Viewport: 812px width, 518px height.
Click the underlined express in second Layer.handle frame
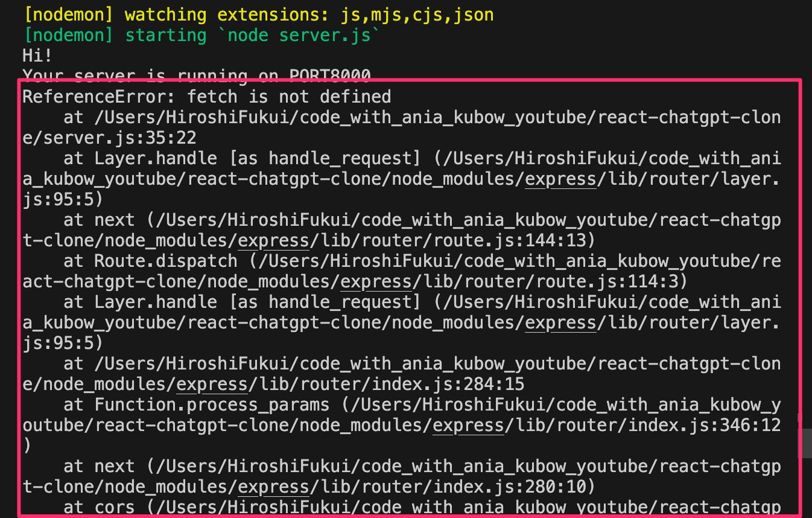(560, 322)
